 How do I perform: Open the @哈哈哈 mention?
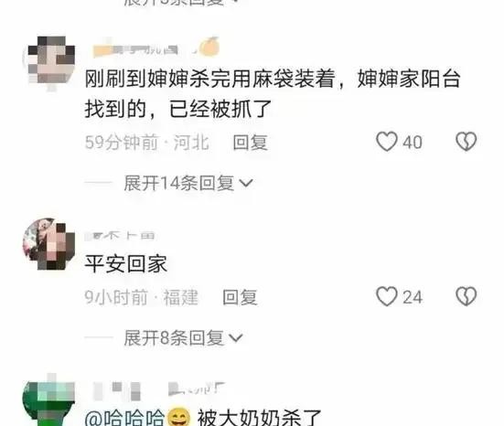(x=124, y=418)
